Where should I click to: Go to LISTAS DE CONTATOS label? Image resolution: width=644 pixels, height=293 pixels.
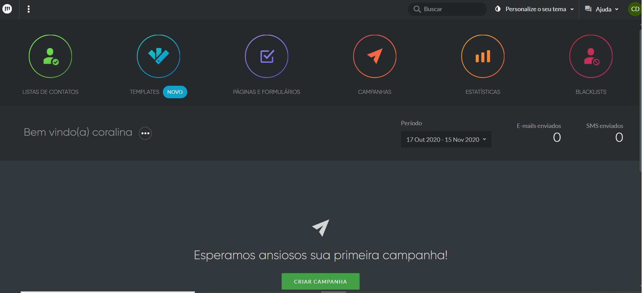[x=50, y=92]
